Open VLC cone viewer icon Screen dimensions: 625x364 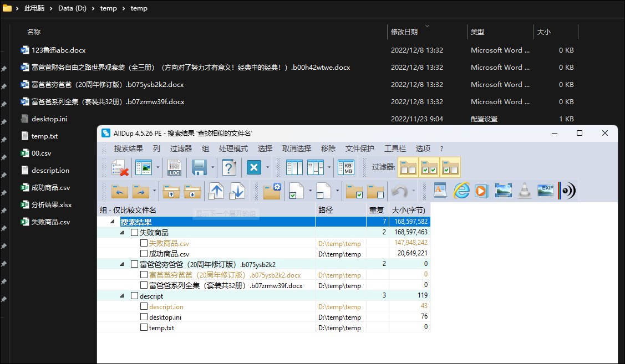click(525, 190)
